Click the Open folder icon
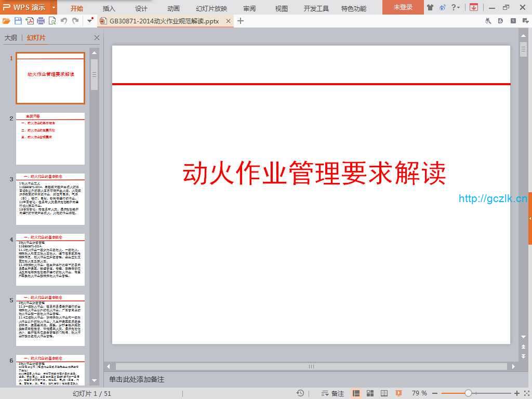 click(x=6, y=21)
